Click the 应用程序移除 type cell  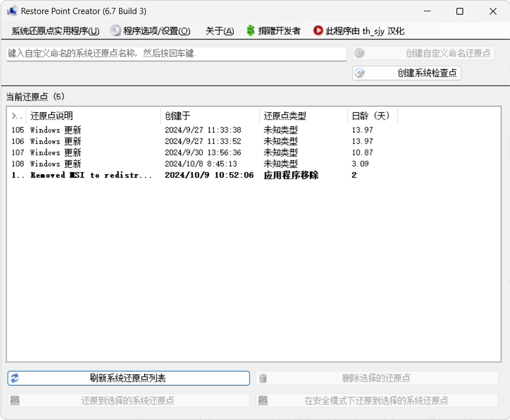(x=291, y=175)
